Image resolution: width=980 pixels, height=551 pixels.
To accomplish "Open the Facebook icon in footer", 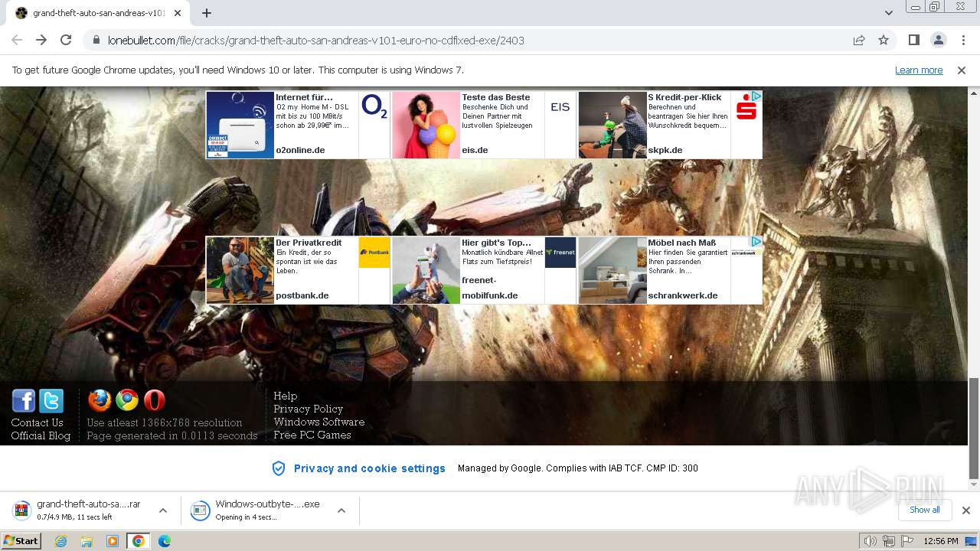I will pos(24,401).
